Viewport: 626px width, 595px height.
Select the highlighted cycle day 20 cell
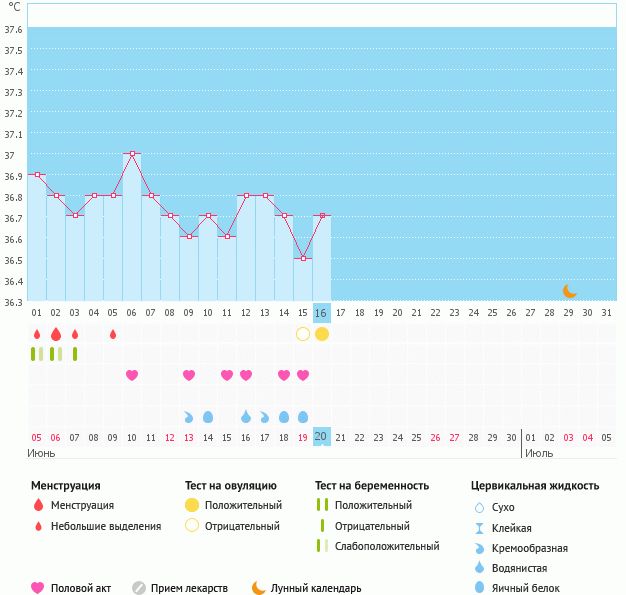click(322, 436)
